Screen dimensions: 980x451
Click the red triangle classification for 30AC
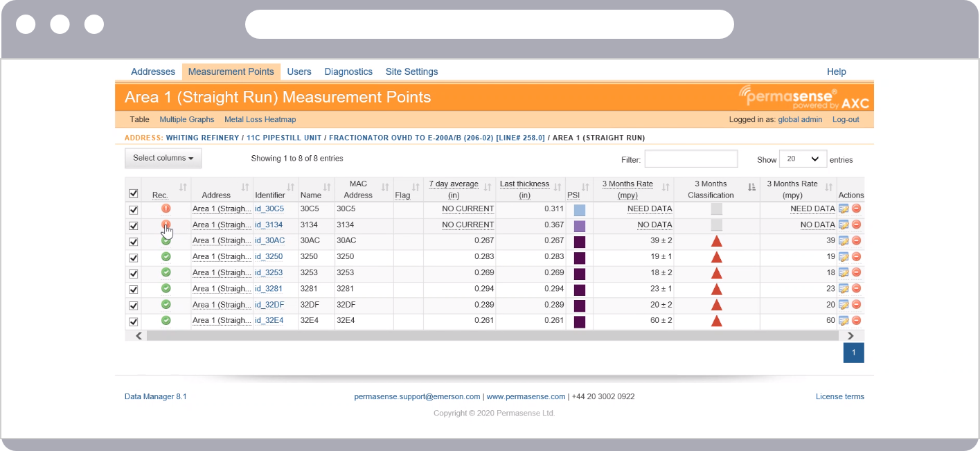(x=717, y=240)
